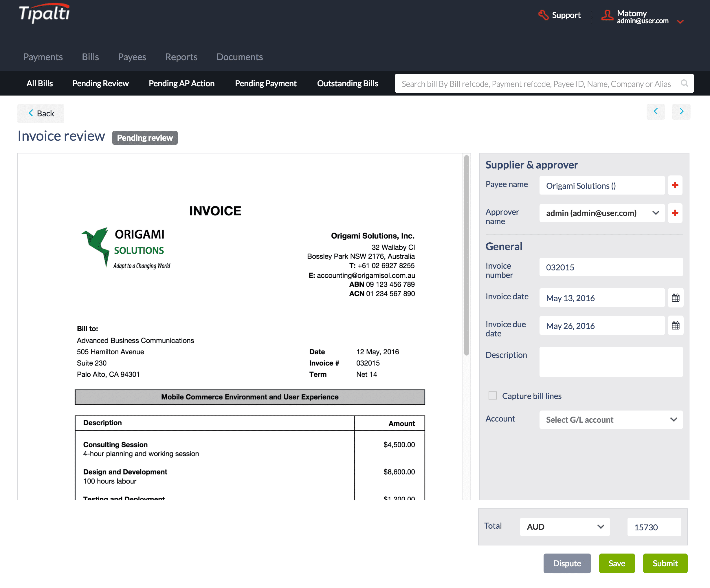Click the Dispute button
710x588 pixels.
coord(567,563)
